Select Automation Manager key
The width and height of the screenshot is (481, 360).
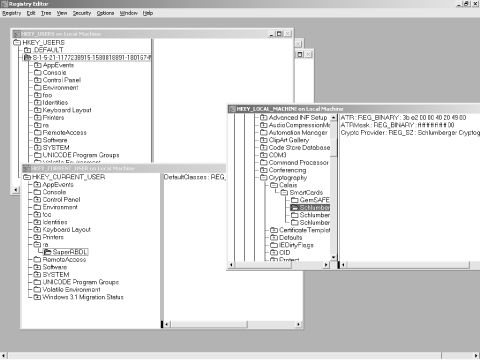pos(298,132)
